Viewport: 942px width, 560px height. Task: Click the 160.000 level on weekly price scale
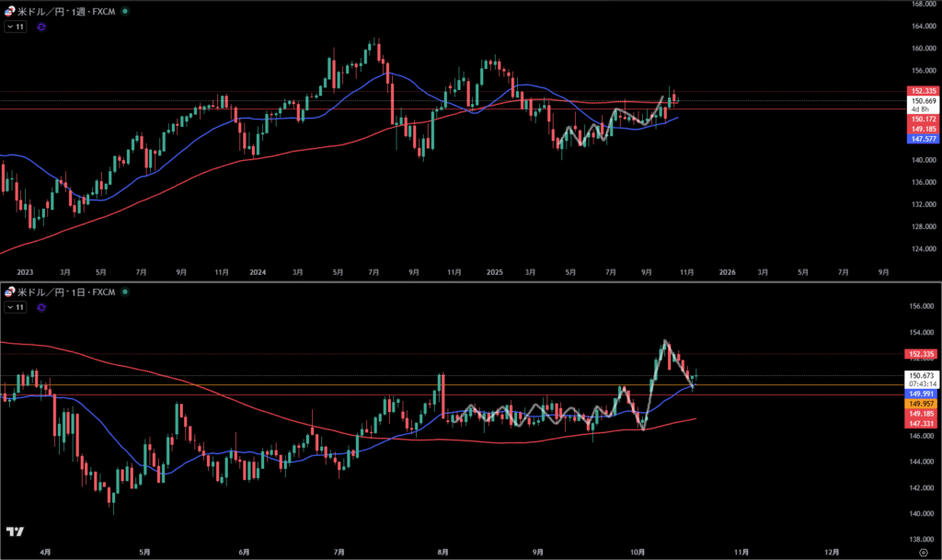[x=923, y=49]
